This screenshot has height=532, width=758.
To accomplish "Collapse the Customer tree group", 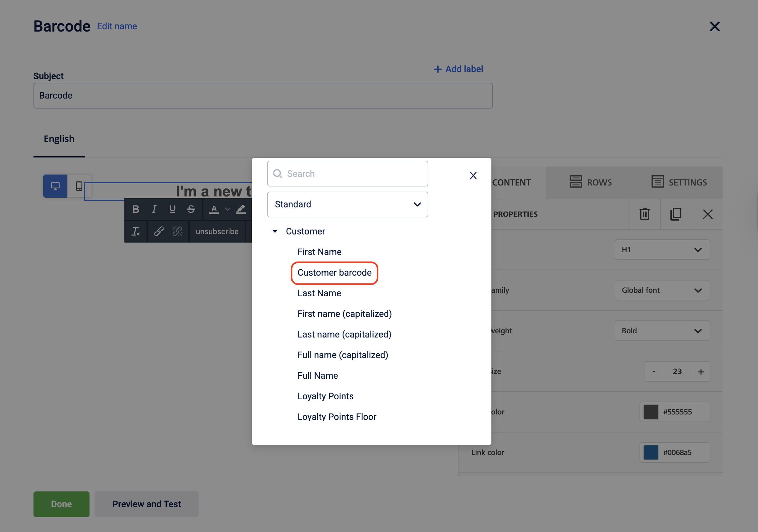I will 275,232.
